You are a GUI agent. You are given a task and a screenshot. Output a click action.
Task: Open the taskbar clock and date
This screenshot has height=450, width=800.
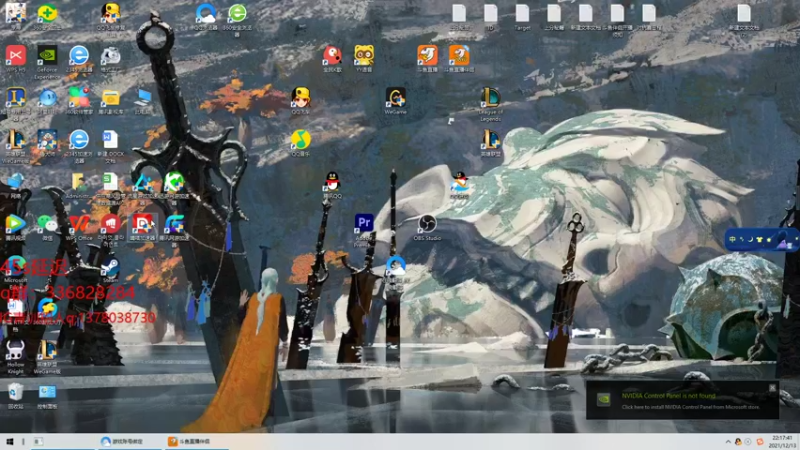tap(782, 441)
